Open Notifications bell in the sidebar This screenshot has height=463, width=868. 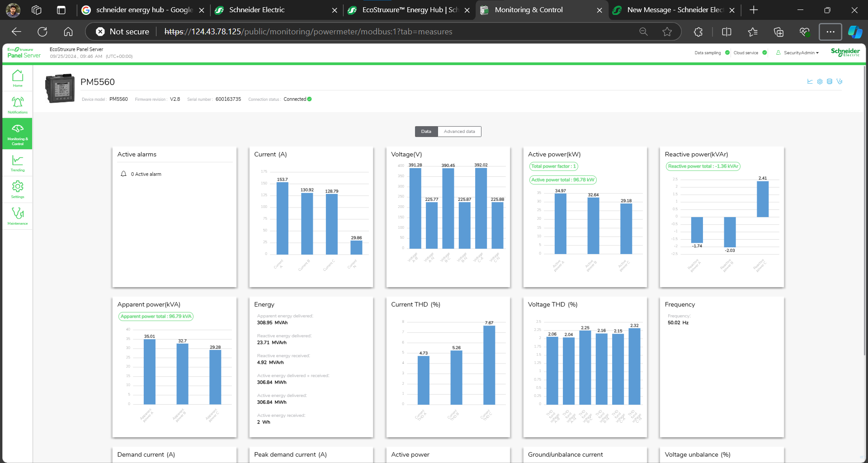click(x=18, y=105)
